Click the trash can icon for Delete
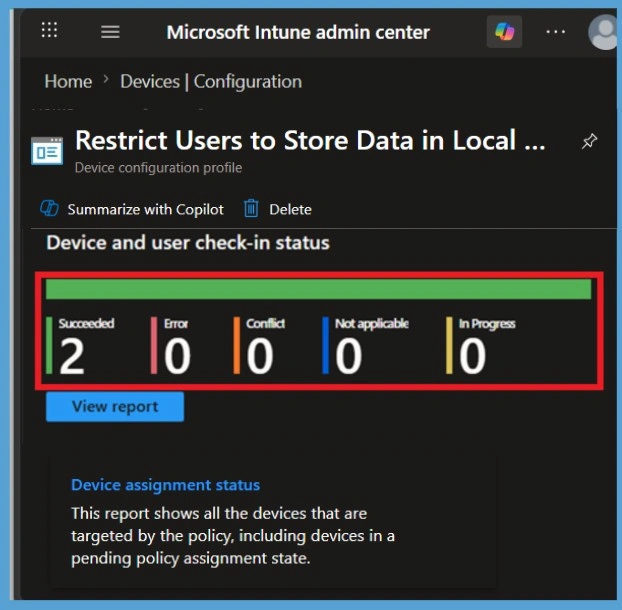Viewport: 622px width, 610px height. point(251,209)
